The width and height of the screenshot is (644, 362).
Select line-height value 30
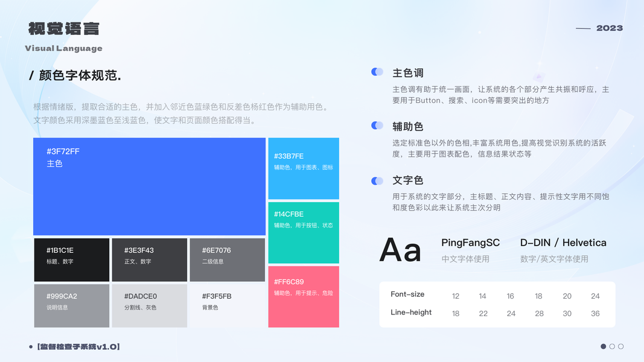[567, 314]
